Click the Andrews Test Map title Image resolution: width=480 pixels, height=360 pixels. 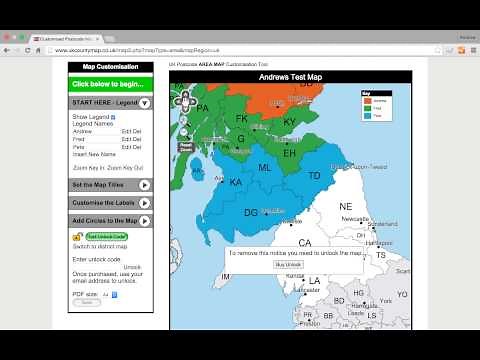point(290,77)
